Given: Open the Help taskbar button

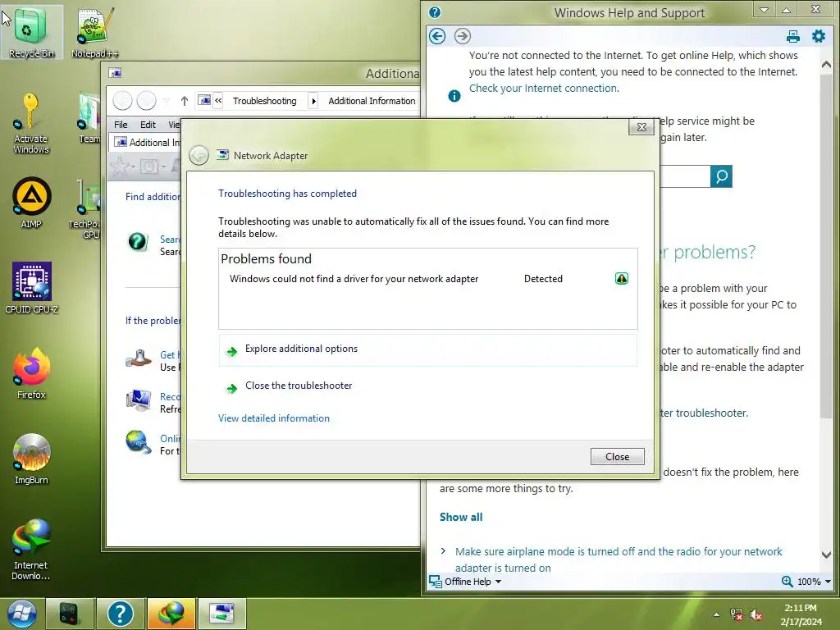Looking at the screenshot, I should click(x=120, y=614).
